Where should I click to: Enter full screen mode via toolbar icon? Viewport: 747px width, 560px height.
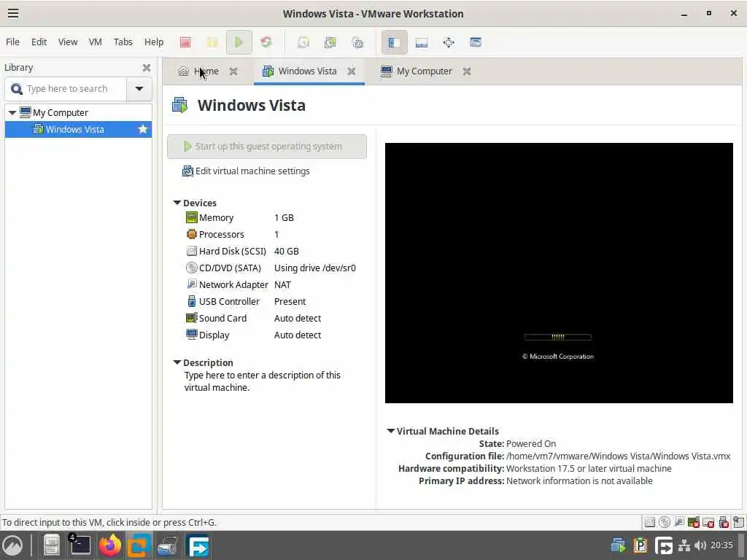coord(449,42)
